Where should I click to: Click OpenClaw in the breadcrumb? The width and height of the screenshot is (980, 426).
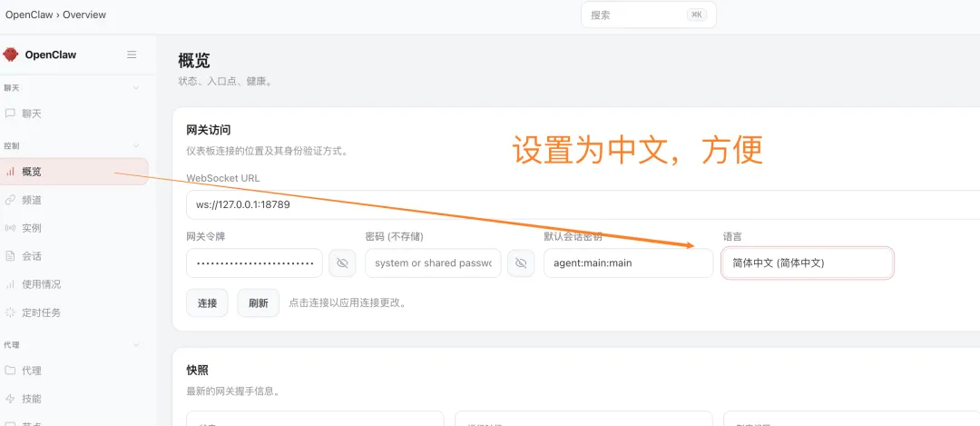point(29,15)
